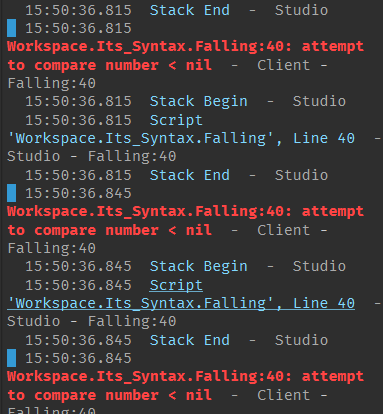Click the topmost Stack End line
383x414 pixels.
pyautogui.click(x=177, y=10)
